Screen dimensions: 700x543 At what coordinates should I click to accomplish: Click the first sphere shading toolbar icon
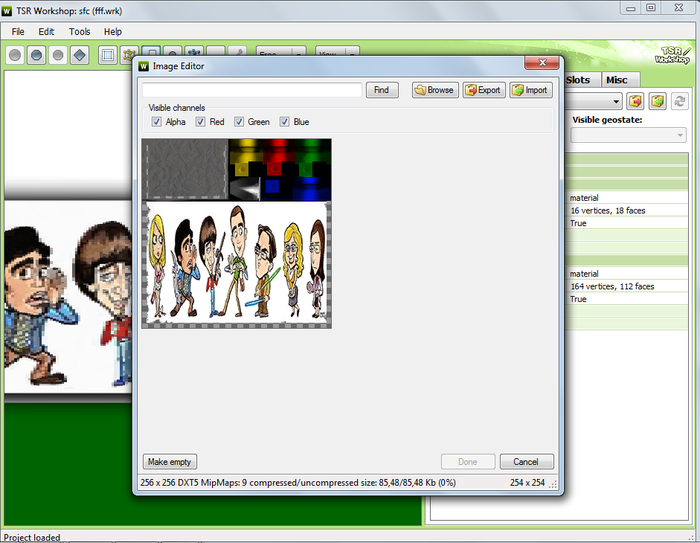click(x=15, y=55)
